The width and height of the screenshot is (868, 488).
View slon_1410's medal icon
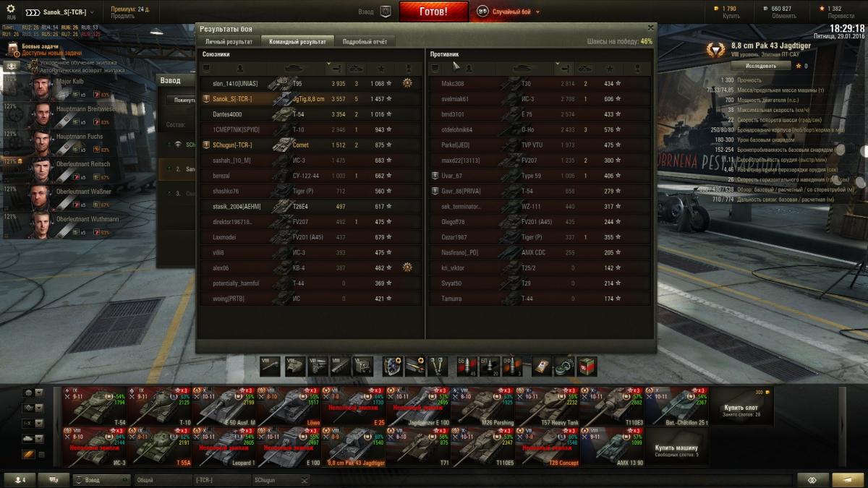408,83
